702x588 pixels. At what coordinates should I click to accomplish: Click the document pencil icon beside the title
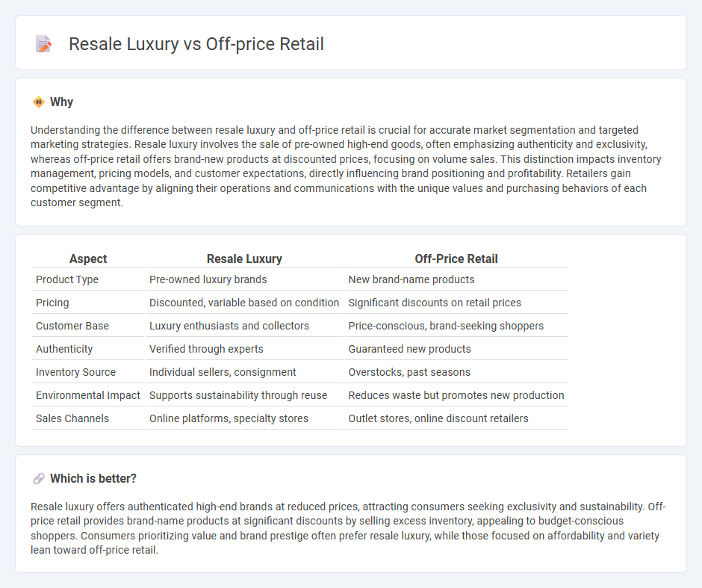coord(43,44)
